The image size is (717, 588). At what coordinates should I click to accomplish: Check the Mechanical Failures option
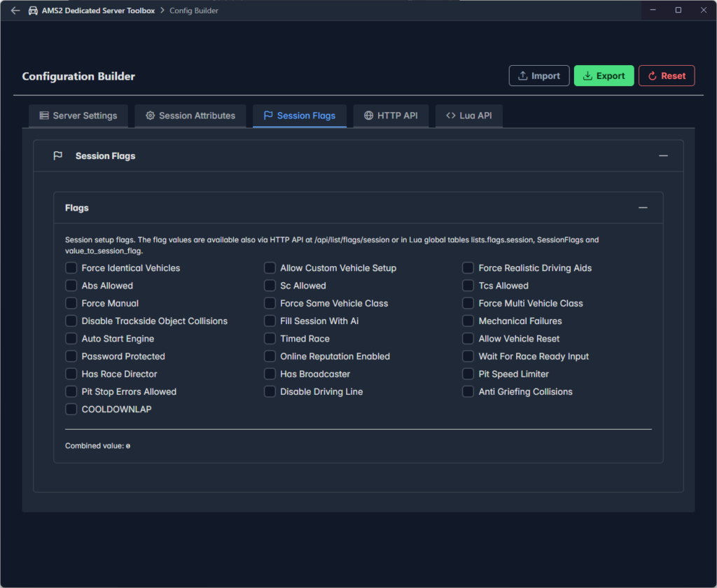468,321
